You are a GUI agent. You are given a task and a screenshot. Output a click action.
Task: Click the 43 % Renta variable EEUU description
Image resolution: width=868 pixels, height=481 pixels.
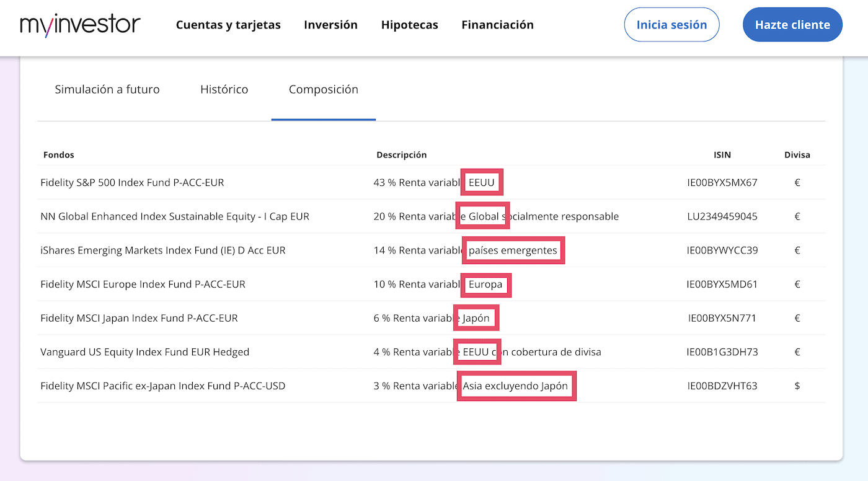(x=434, y=183)
